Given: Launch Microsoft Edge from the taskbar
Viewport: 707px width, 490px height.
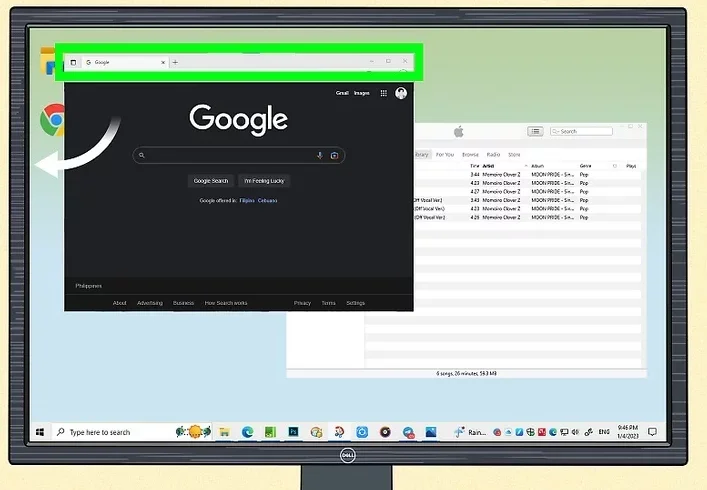Looking at the screenshot, I should [247, 432].
